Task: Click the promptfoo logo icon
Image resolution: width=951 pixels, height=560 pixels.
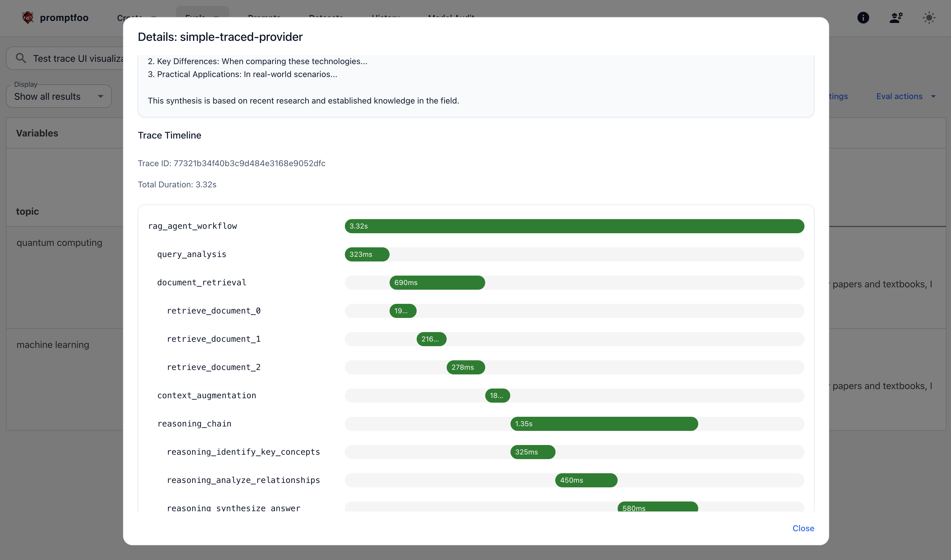Action: pyautogui.click(x=28, y=18)
